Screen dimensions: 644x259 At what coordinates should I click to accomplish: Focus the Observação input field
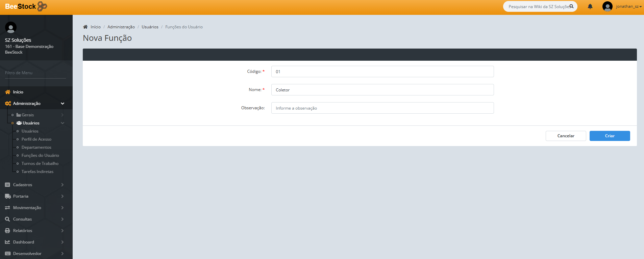(382, 108)
